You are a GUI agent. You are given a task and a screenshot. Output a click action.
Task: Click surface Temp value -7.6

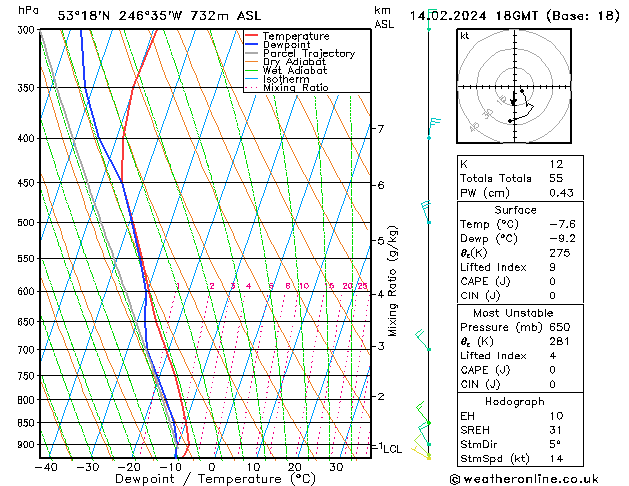coord(562,224)
